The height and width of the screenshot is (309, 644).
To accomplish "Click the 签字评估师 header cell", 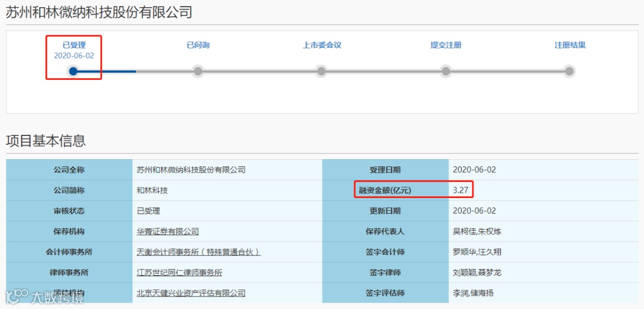I will [385, 293].
